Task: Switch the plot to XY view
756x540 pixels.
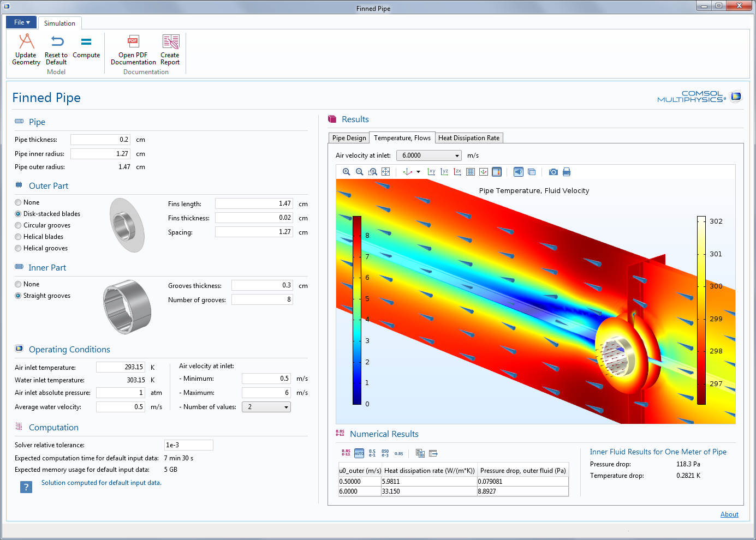Action: 431,172
